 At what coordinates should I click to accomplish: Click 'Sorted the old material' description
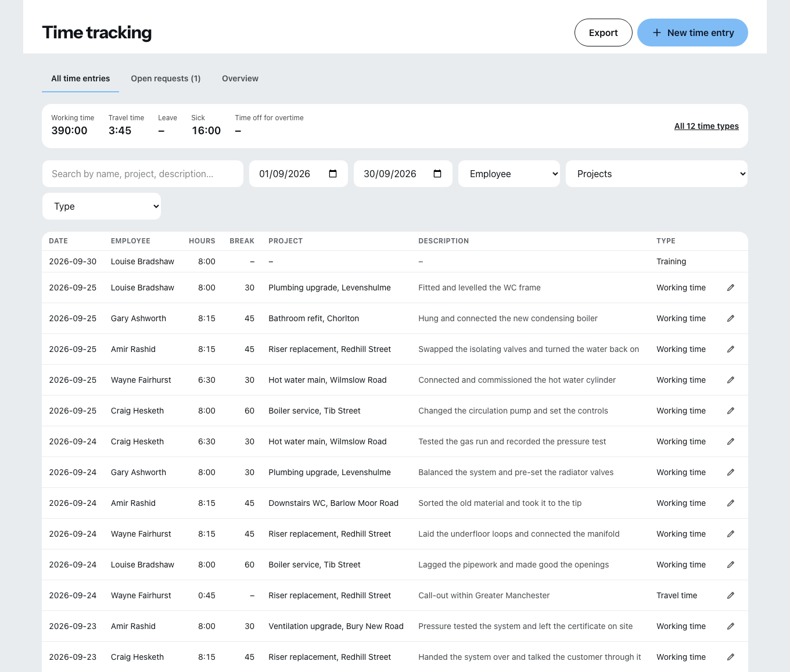[500, 503]
